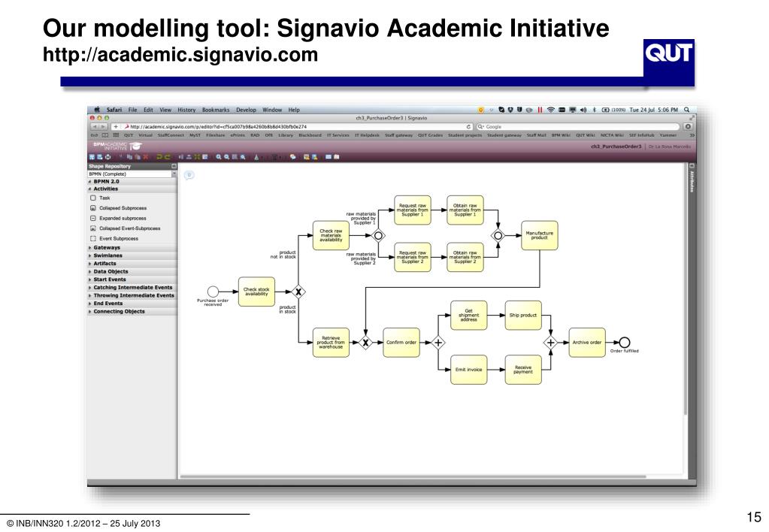769x532 pixels.
Task: Select the Collapsed Subprocess shape
Action: (x=118, y=208)
